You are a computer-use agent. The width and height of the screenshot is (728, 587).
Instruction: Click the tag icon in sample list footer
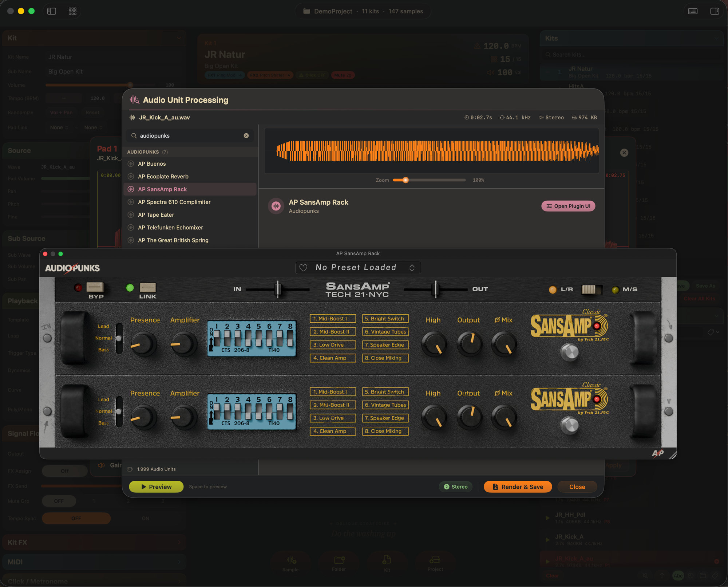coord(715,575)
